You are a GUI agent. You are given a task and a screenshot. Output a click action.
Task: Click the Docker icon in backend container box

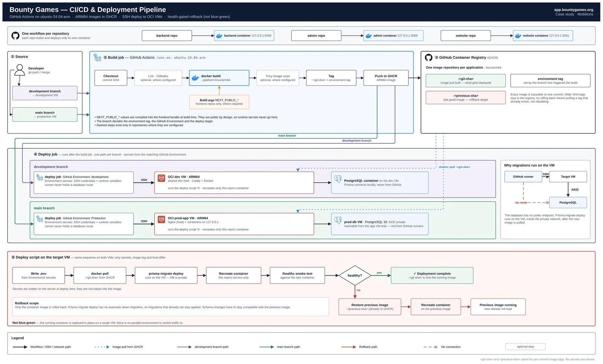[x=219, y=36]
